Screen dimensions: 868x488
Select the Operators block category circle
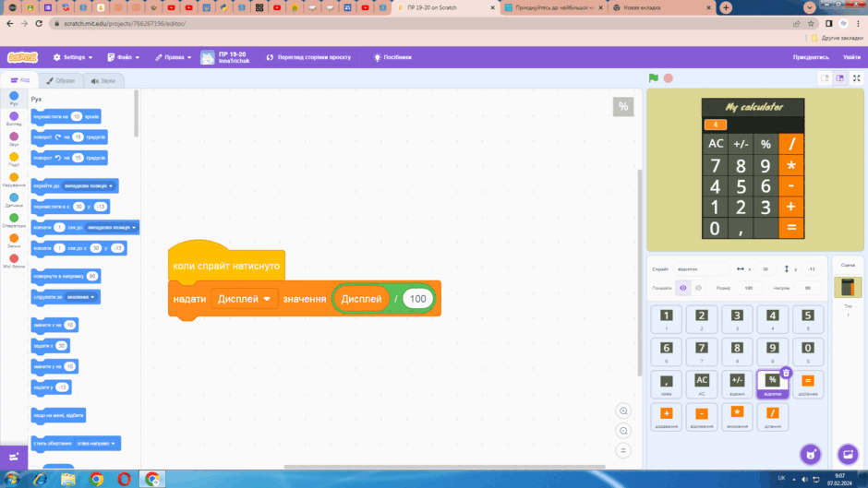pyautogui.click(x=14, y=218)
